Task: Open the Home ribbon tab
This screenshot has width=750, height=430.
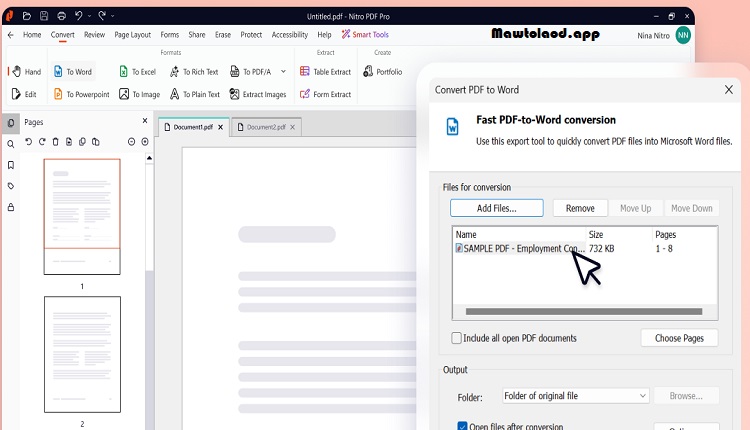Action: (32, 35)
